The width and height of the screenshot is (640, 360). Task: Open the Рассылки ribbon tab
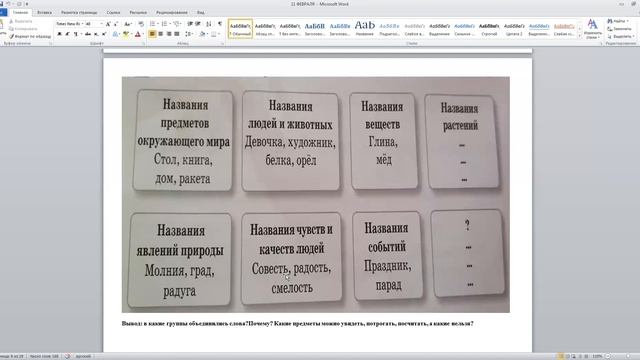[138, 13]
